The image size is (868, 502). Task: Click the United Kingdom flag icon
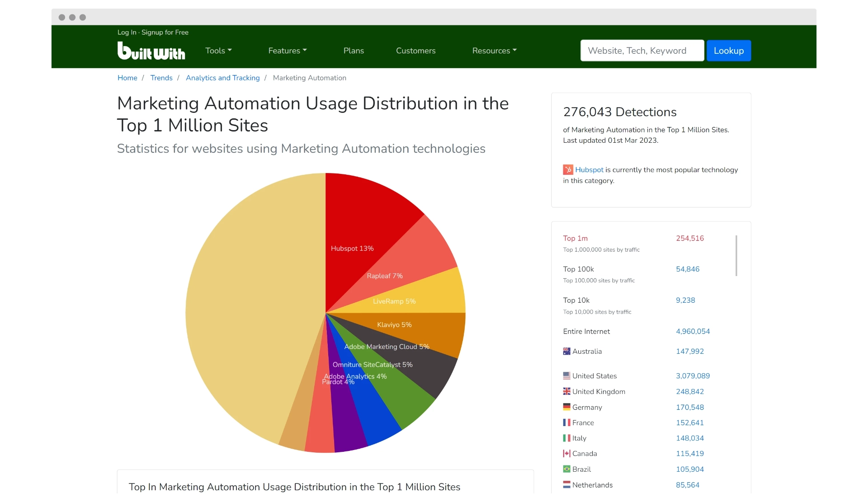(566, 391)
